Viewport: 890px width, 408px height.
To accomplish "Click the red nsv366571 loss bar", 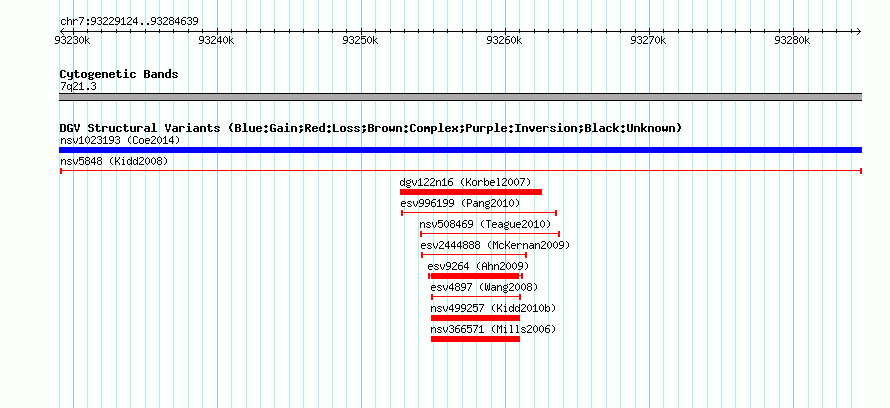I will click(x=475, y=339).
